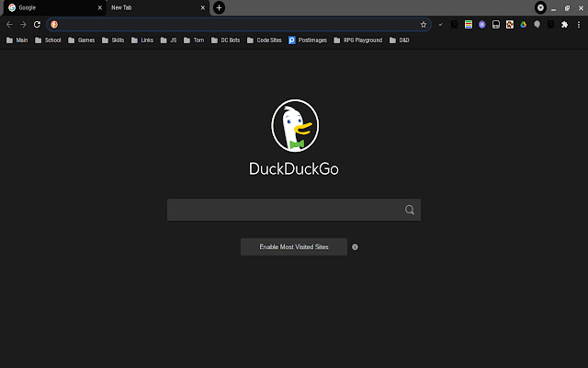Open the colored stripes extension icon
This screenshot has height=368, width=588.
click(x=469, y=25)
